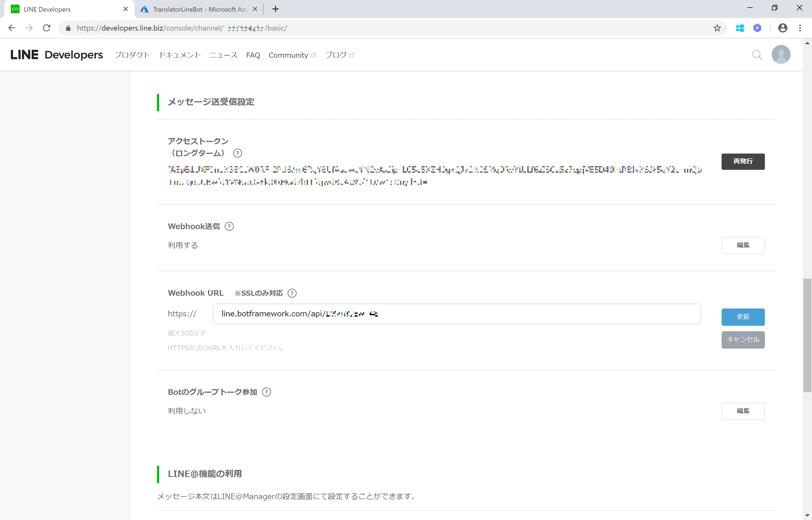Focus the Webhook URL input field
Screen dimensions: 812x520
coord(457,314)
